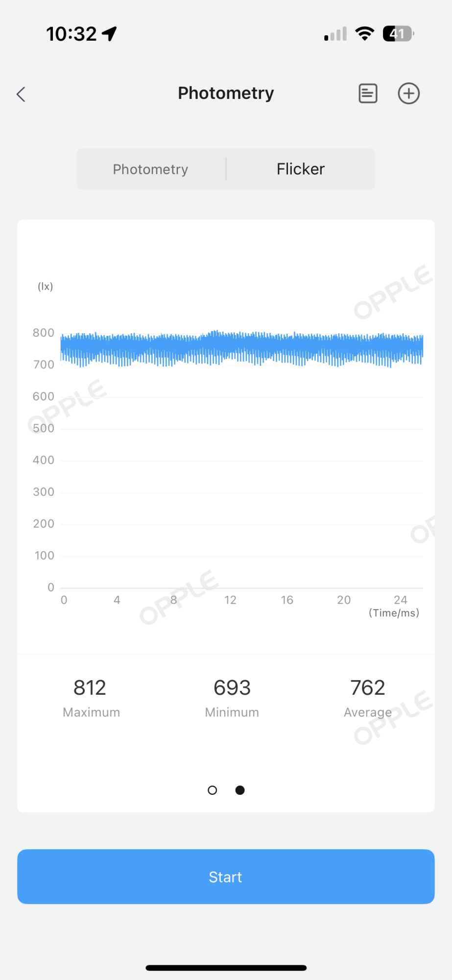Tap the location arrow beside the time
The height and width of the screenshot is (980, 452).
tap(109, 34)
